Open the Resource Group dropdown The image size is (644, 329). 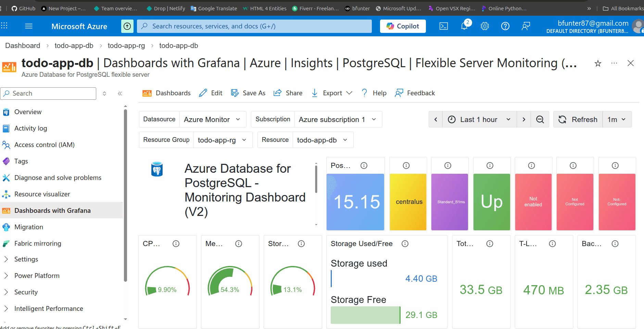(x=223, y=140)
